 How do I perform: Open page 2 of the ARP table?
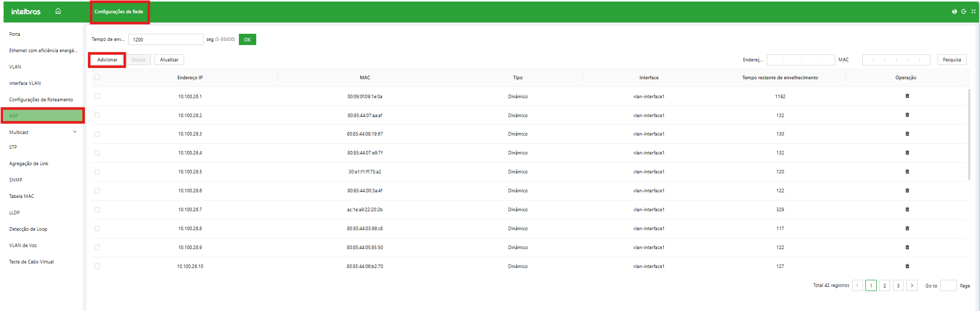point(884,285)
